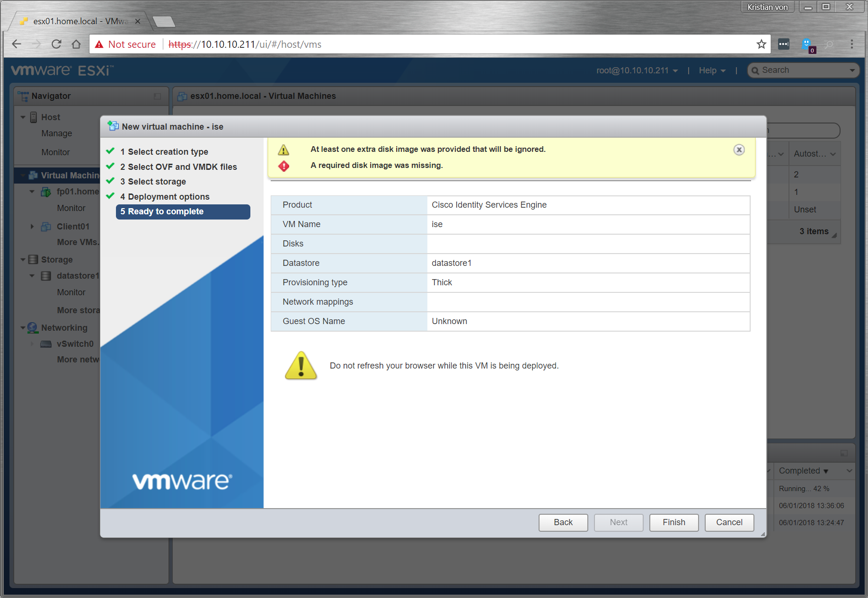The height and width of the screenshot is (598, 868).
Task: Open Chrome three-dot menu
Action: [x=852, y=44]
